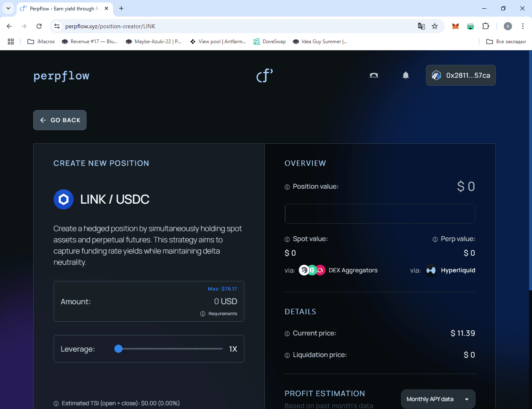The width and height of the screenshot is (532, 409).
Task: Click the page vertical scrollbar
Action: (x=530, y=170)
